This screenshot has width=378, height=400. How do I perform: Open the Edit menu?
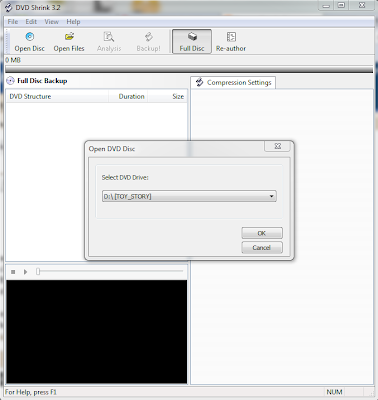click(31, 22)
